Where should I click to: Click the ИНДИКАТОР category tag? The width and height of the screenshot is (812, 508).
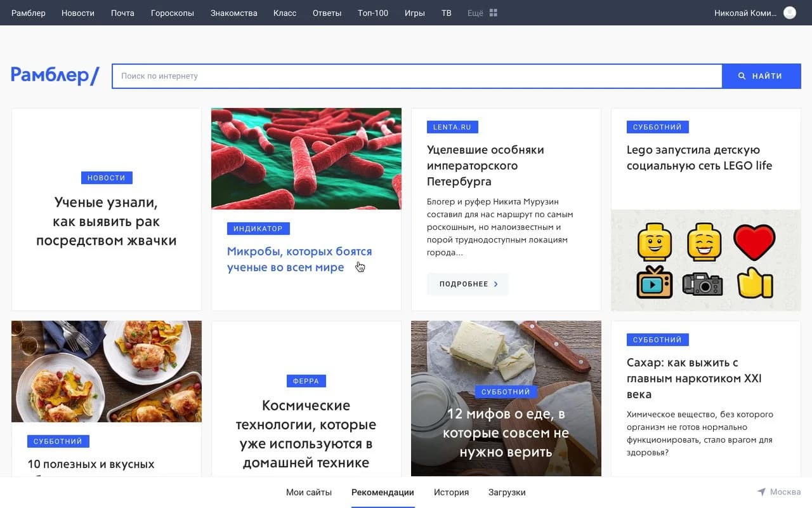(x=258, y=229)
